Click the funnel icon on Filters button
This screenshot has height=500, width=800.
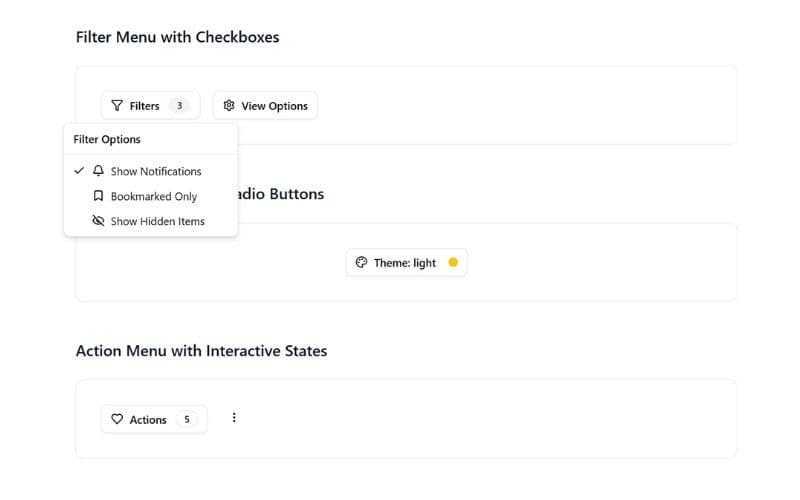[117, 106]
